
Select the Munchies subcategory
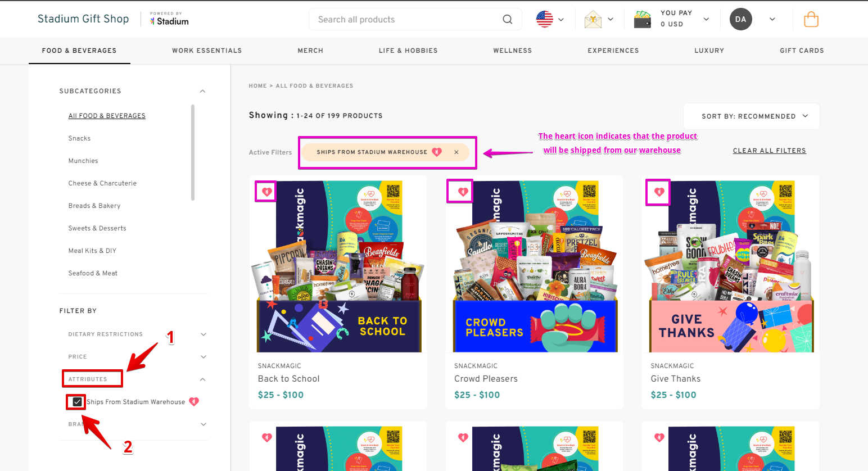(83, 161)
